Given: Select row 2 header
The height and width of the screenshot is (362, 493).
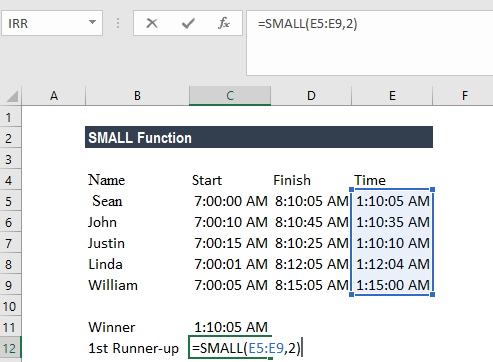Looking at the screenshot, I should 11,138.
